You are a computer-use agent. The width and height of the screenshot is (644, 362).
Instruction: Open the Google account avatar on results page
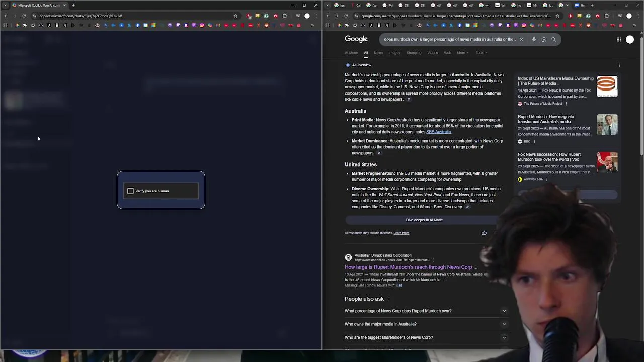(630, 39)
